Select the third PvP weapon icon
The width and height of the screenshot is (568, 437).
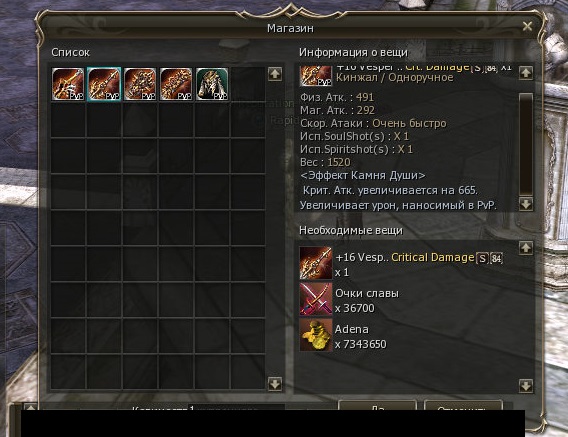[x=140, y=84]
